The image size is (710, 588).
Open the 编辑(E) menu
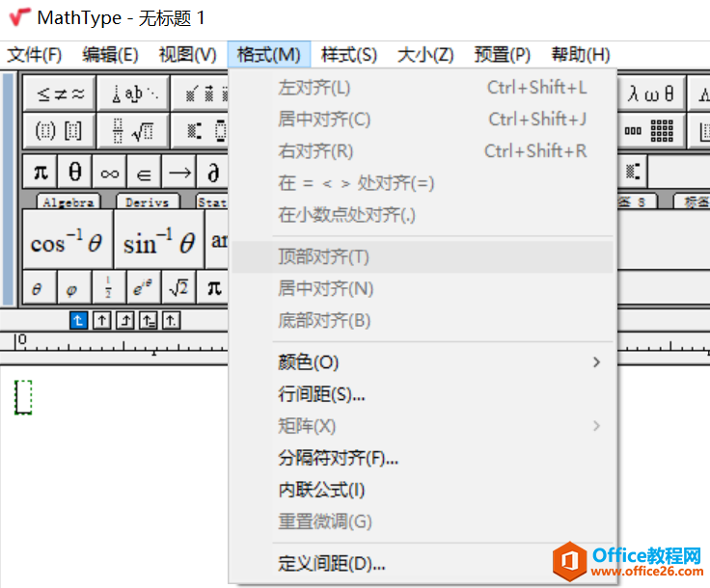pyautogui.click(x=110, y=55)
